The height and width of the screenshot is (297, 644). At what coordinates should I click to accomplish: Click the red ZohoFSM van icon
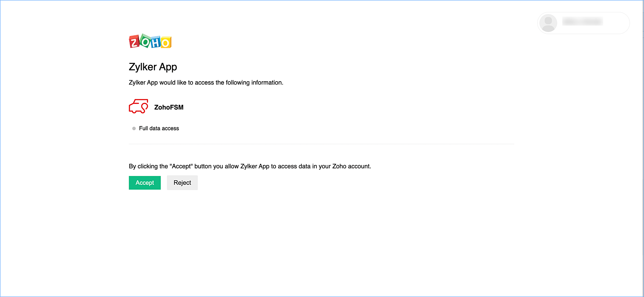pos(138,106)
